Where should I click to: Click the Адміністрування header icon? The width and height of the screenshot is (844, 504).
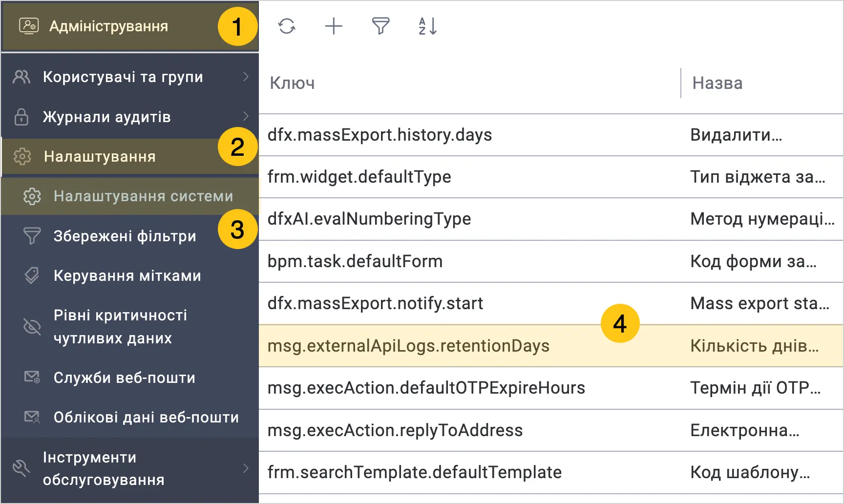tap(29, 26)
